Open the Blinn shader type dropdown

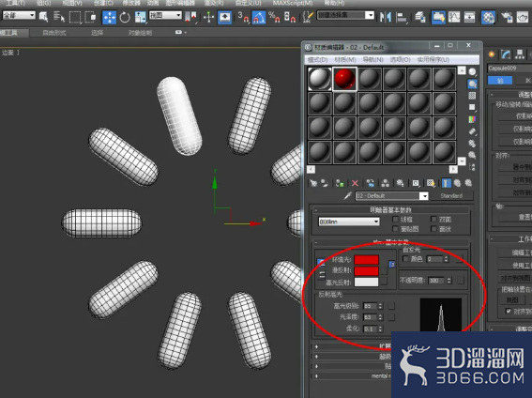[349, 222]
